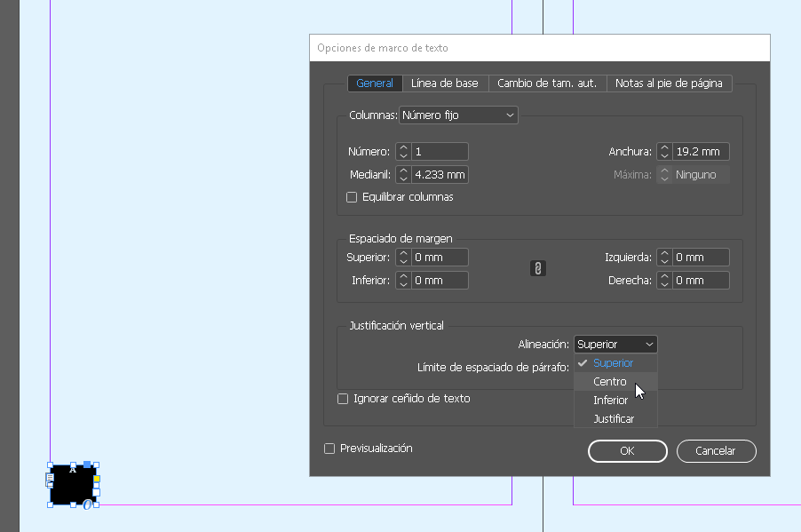Click the down arrow on Medianil stepper

tap(404, 178)
